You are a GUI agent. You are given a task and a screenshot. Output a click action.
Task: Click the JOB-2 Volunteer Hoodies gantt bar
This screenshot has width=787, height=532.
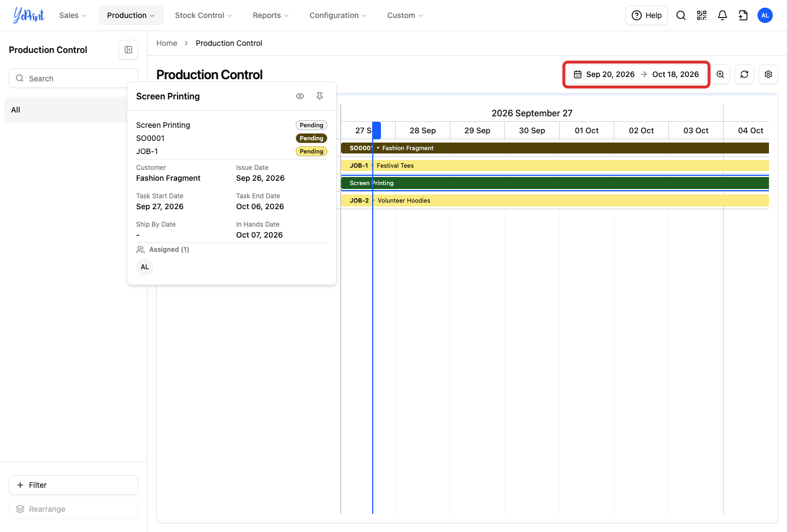555,200
